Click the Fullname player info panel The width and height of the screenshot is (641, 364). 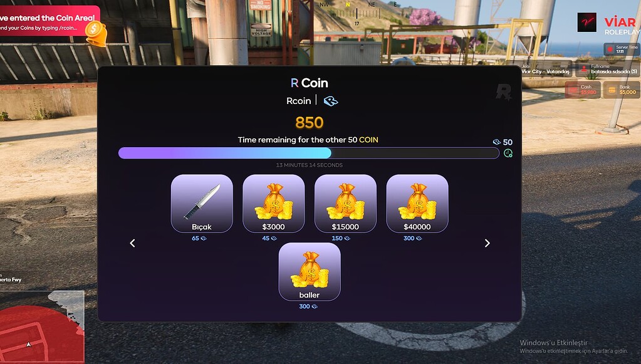608,69
